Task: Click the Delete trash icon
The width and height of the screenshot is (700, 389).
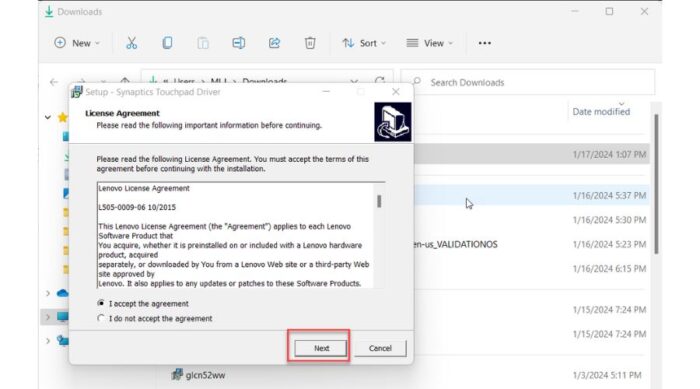Action: [x=310, y=43]
